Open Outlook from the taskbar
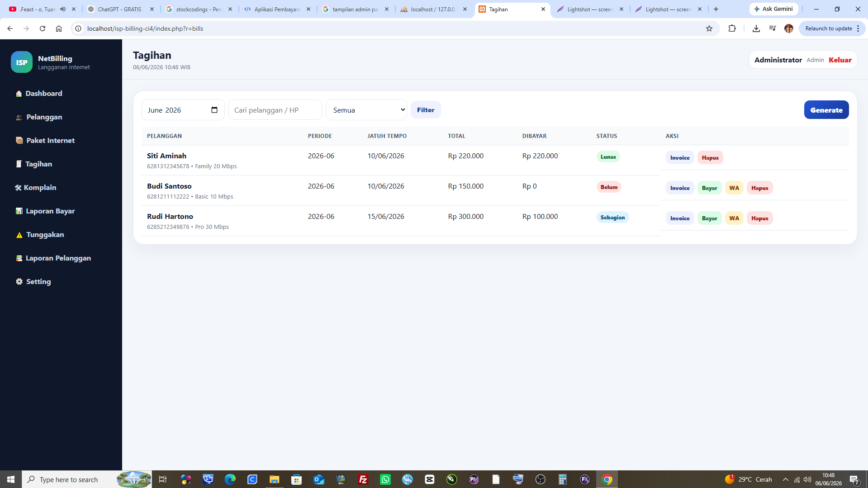The height and width of the screenshot is (488, 868). [x=319, y=479]
